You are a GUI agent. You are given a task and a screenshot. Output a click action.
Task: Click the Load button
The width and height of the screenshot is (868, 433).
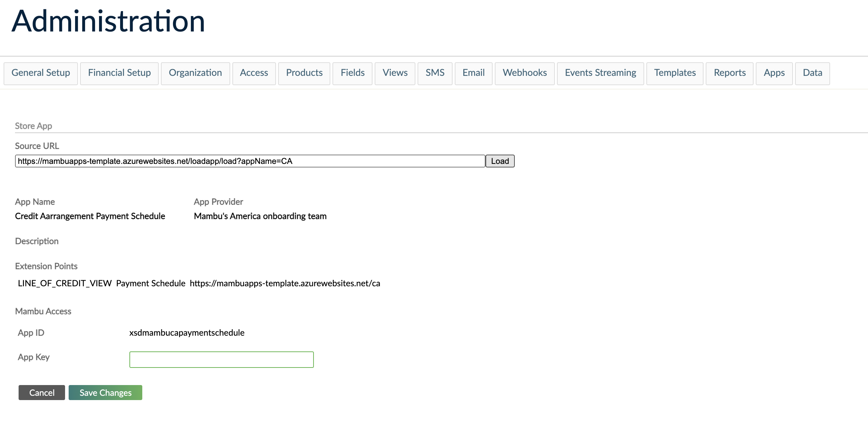[x=500, y=161]
